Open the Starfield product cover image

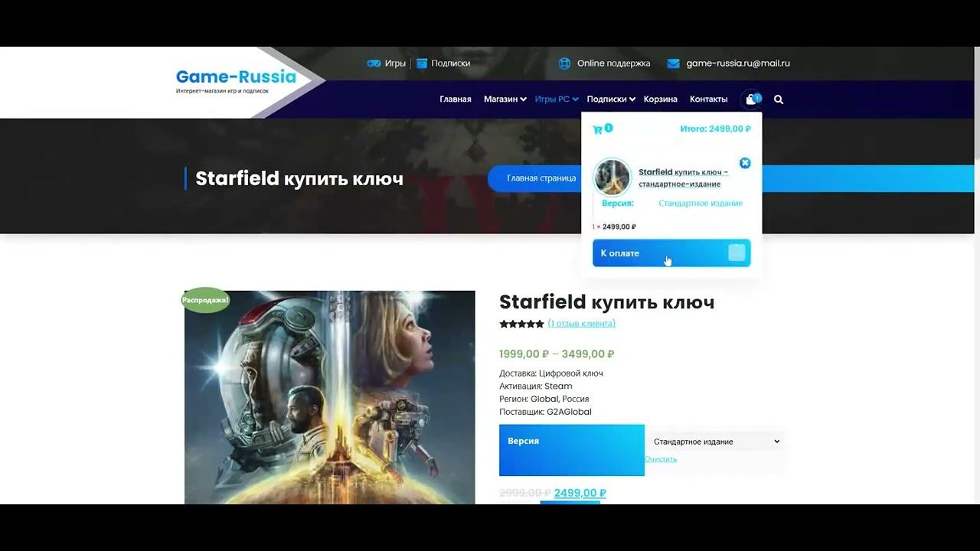[330, 397]
